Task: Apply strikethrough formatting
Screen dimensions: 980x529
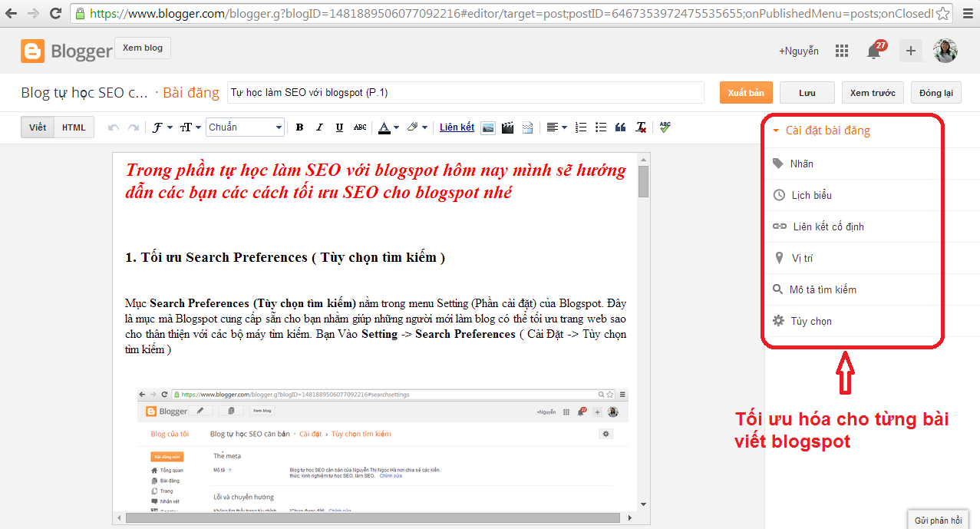Action: [x=360, y=127]
